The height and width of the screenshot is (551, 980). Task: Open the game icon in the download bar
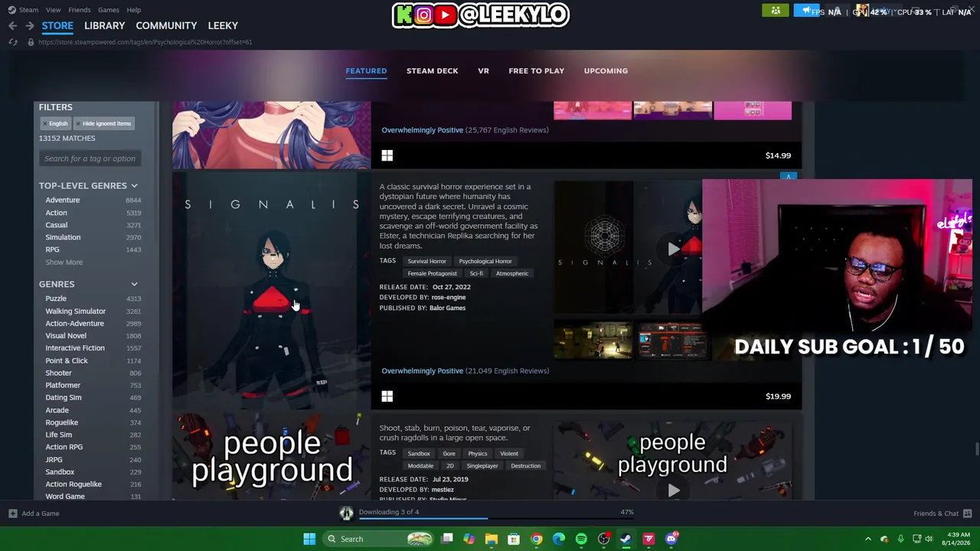346,514
